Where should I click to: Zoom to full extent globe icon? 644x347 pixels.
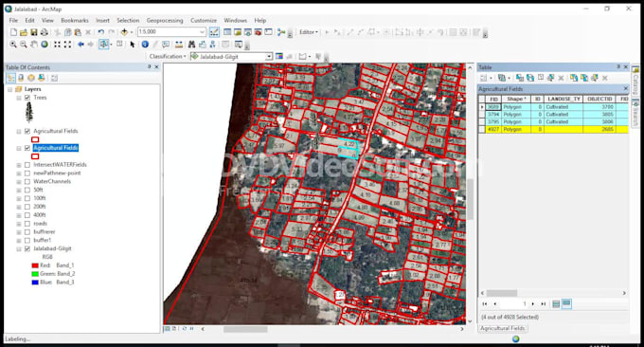coord(44,45)
